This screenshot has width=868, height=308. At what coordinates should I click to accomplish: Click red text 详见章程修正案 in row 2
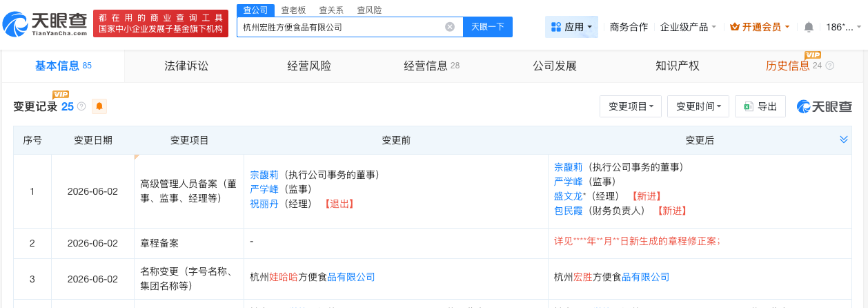(x=638, y=241)
